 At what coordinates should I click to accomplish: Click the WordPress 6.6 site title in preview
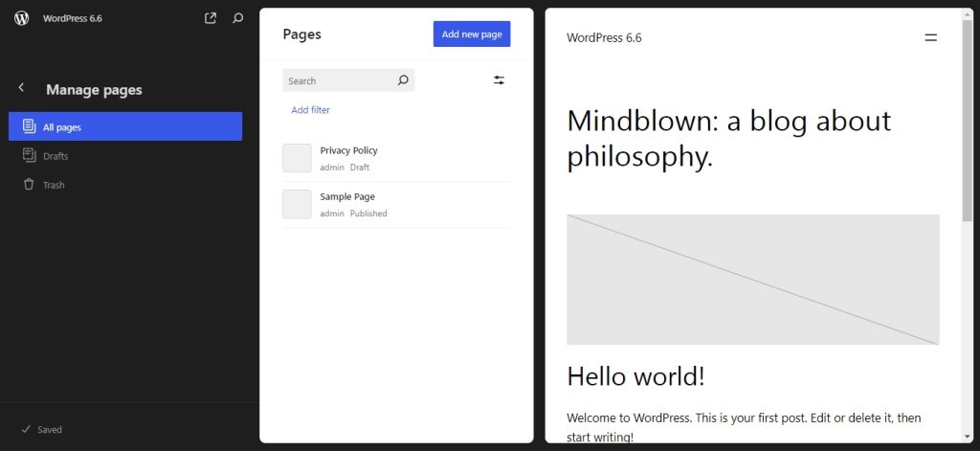pos(604,37)
